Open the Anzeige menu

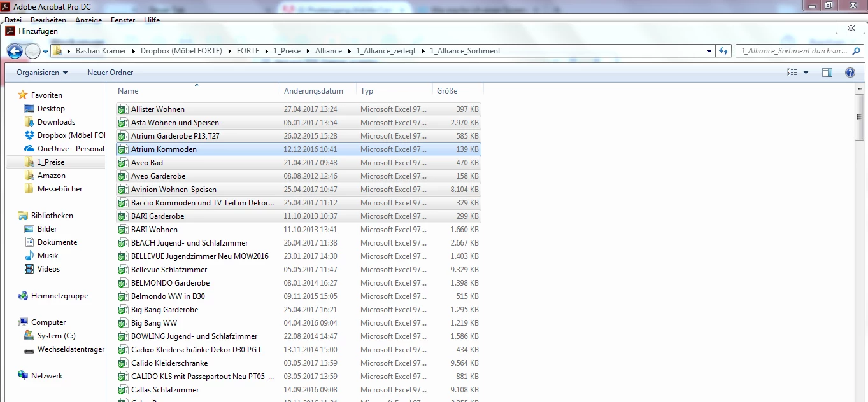[89, 20]
